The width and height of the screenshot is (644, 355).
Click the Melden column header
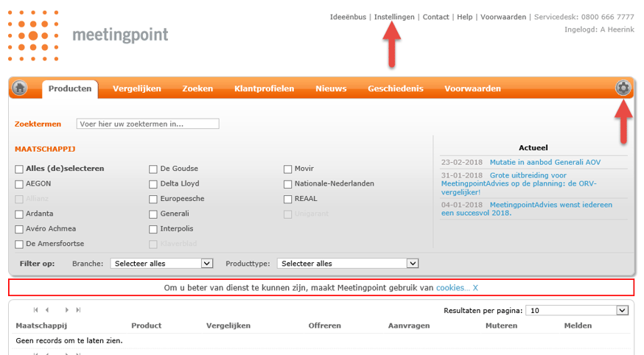[578, 326]
